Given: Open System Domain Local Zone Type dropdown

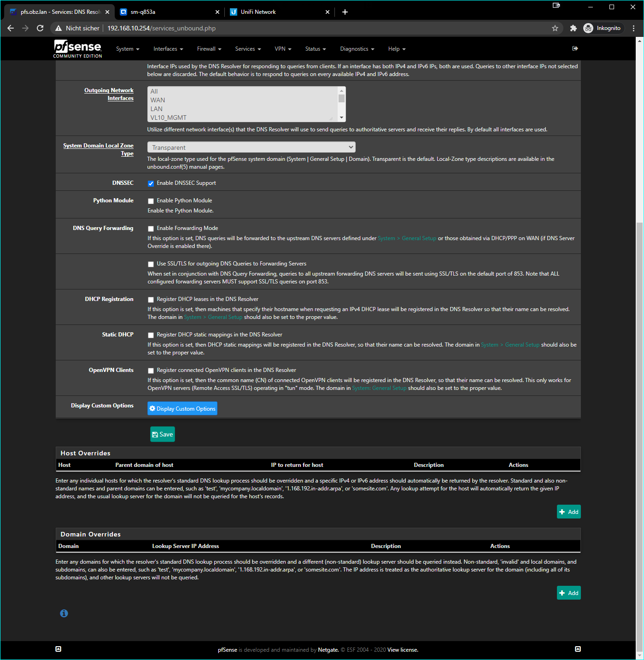Looking at the screenshot, I should click(252, 147).
